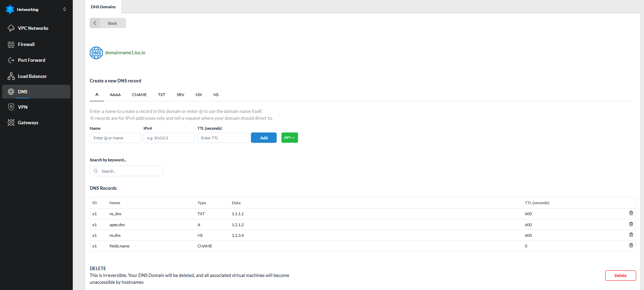Image resolution: width=644 pixels, height=290 pixels.
Task: Switch to the AAAA record tab
Action: 115,95
